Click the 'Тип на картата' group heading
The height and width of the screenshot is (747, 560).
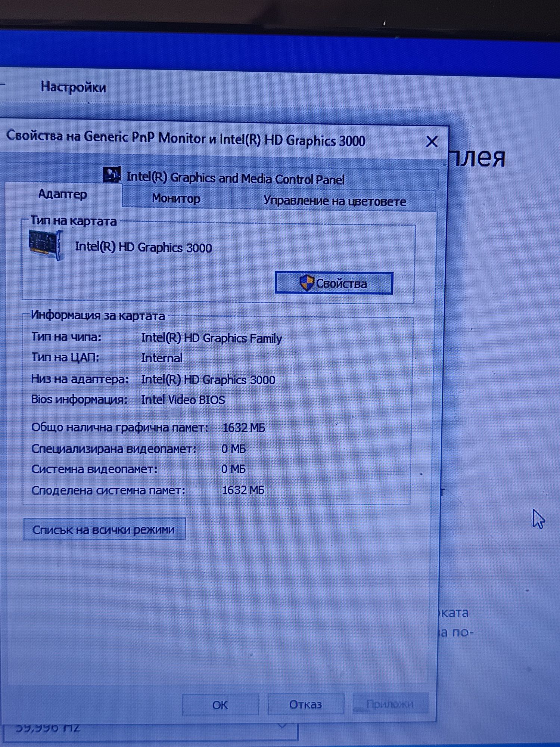coord(74,221)
